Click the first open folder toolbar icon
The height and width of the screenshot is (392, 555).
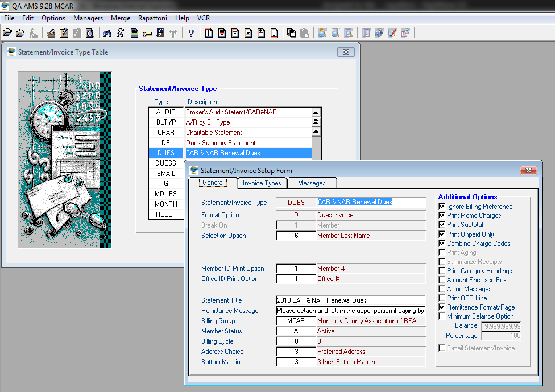[x=7, y=33]
